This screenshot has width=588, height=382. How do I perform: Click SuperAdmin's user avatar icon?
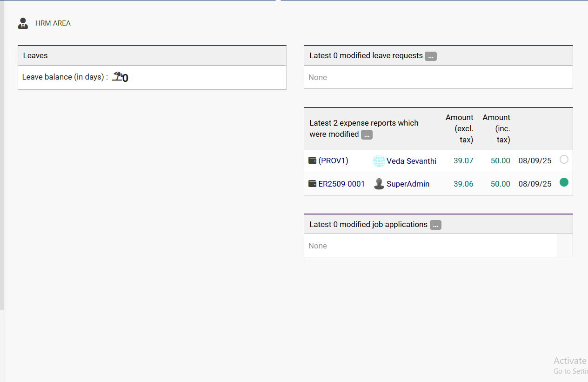tap(379, 184)
